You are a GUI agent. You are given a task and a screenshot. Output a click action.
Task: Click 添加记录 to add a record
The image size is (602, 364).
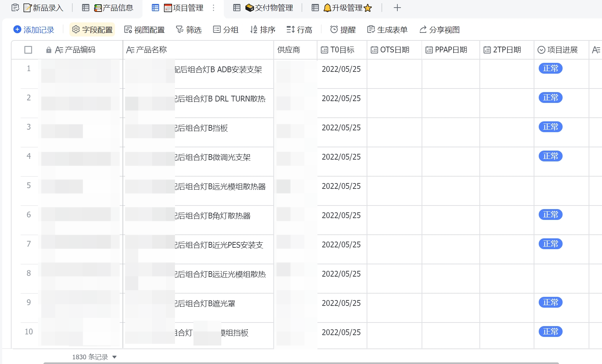34,30
